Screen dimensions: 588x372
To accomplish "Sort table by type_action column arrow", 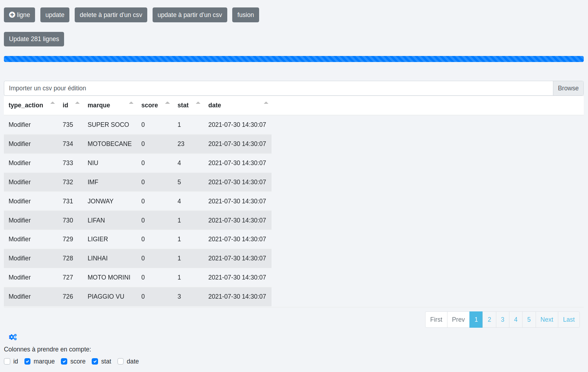I will 52,103.
